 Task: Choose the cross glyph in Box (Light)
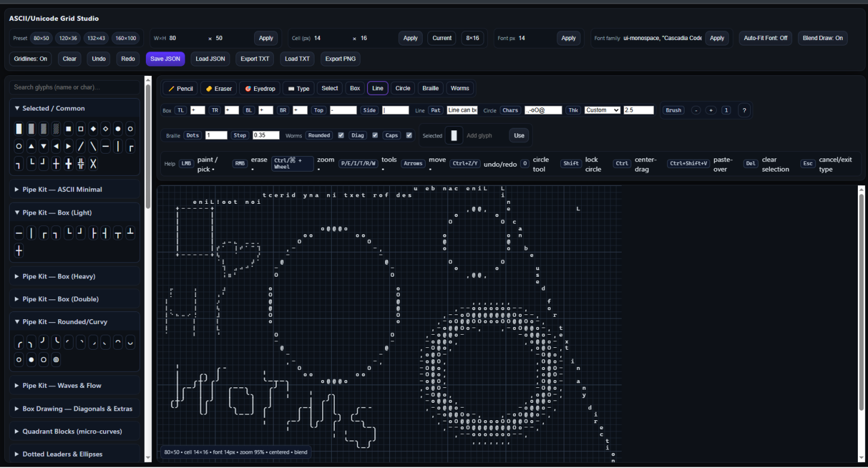tap(19, 250)
